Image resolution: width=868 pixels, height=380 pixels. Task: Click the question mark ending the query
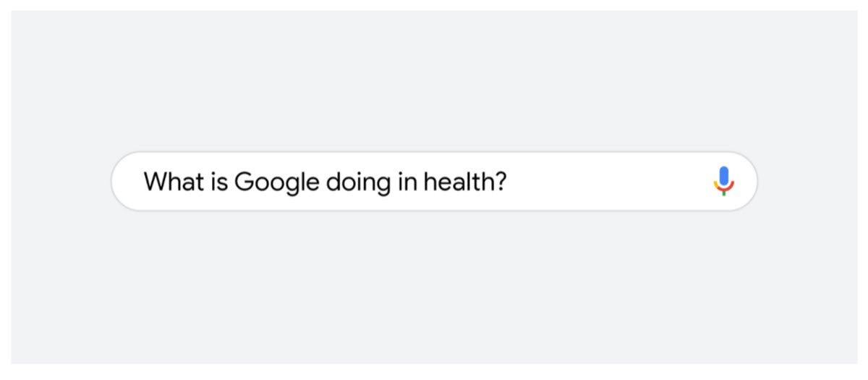[x=501, y=181]
